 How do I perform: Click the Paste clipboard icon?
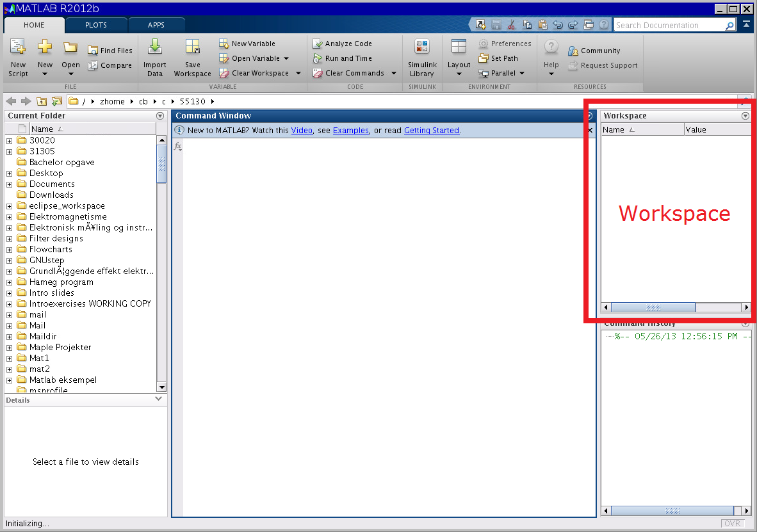click(542, 24)
